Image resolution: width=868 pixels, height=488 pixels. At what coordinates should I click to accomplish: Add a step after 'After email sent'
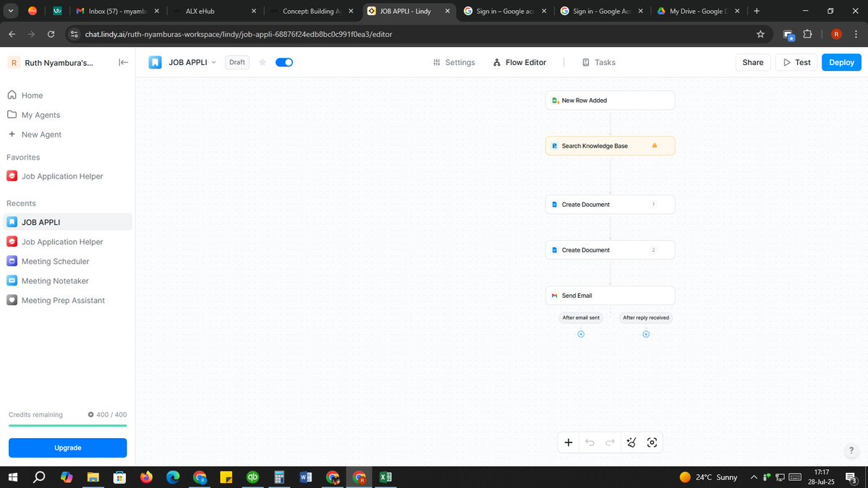click(x=581, y=334)
